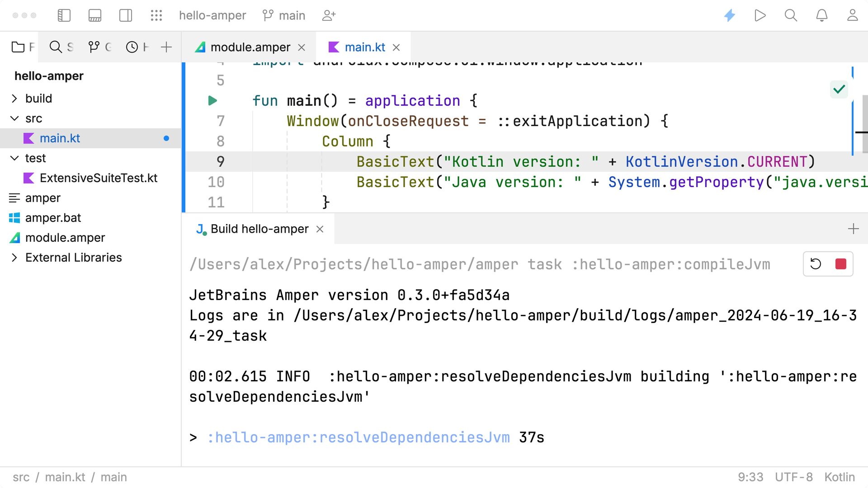Viewport: 868px width, 488px height.
Task: Click the editor vertical scrollbar
Action: pos(865,124)
